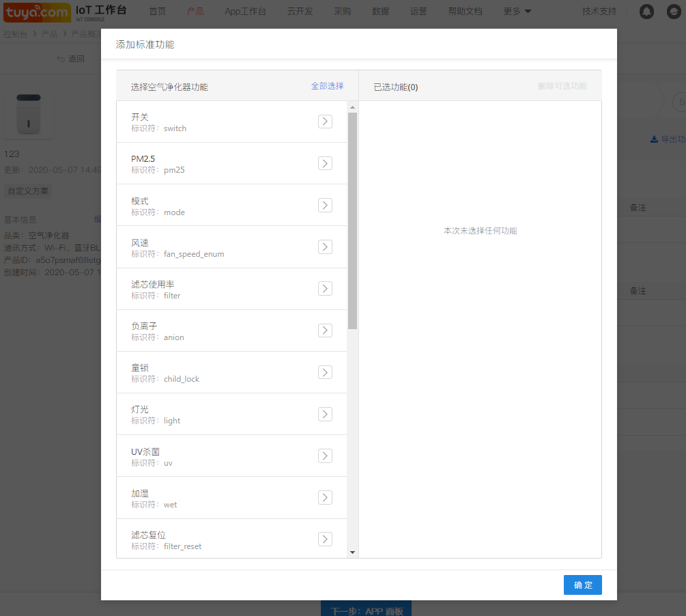Add the 童锁 child_lock arrow
The image size is (686, 616).
coord(325,372)
